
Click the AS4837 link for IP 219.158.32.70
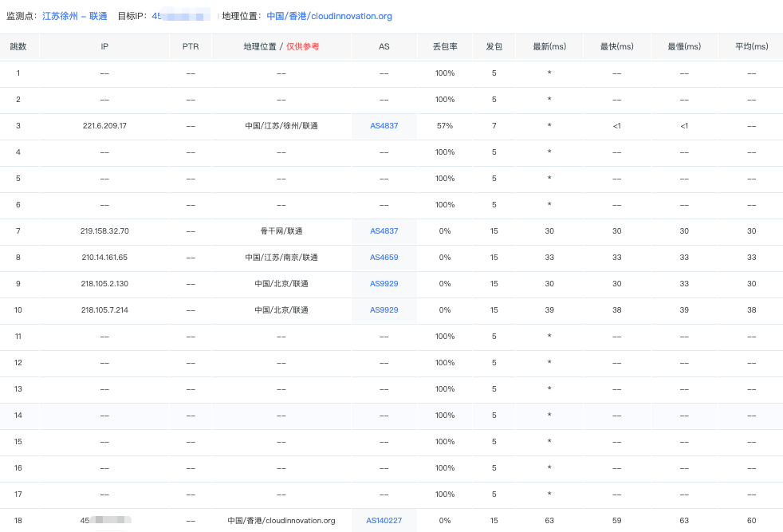(x=384, y=231)
